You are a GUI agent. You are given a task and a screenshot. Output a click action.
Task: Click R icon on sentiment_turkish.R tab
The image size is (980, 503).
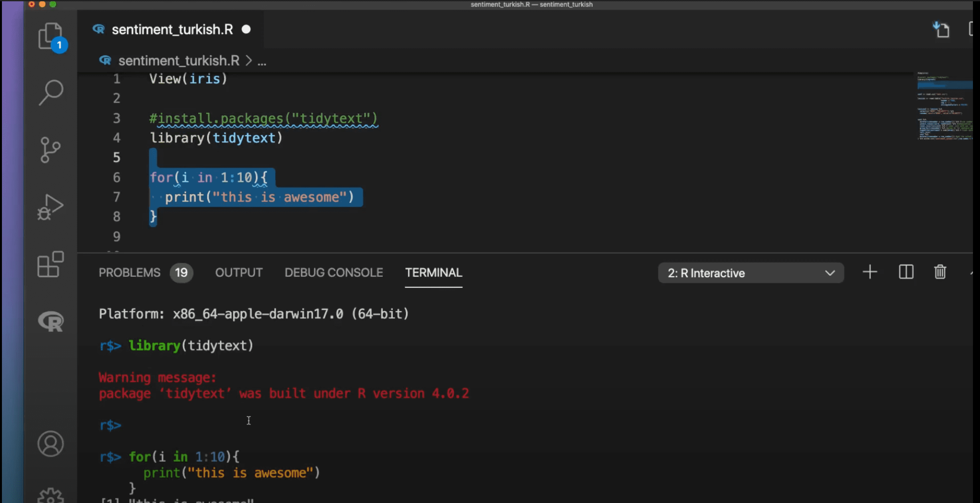click(99, 29)
